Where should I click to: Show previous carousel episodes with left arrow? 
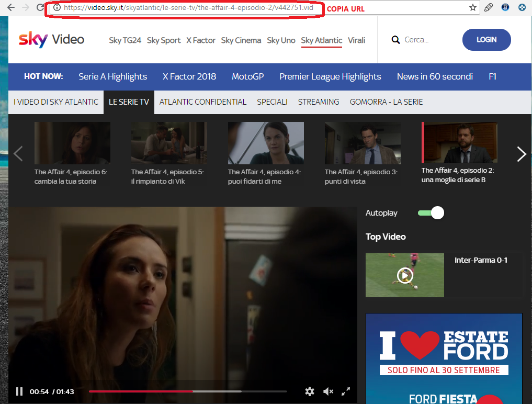[x=18, y=154]
